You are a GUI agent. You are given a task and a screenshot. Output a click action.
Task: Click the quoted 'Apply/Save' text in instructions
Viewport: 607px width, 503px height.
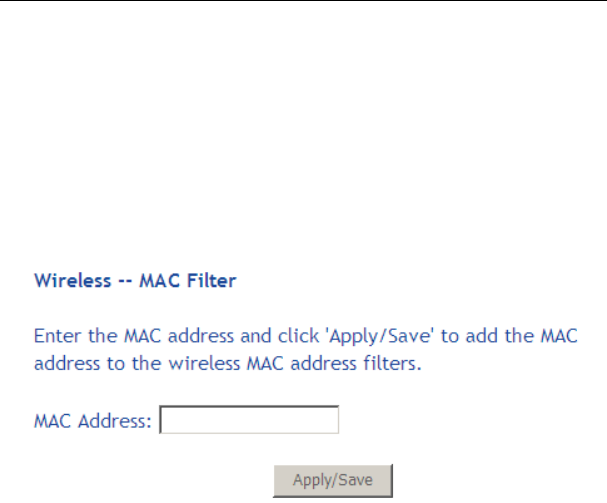pos(381,336)
